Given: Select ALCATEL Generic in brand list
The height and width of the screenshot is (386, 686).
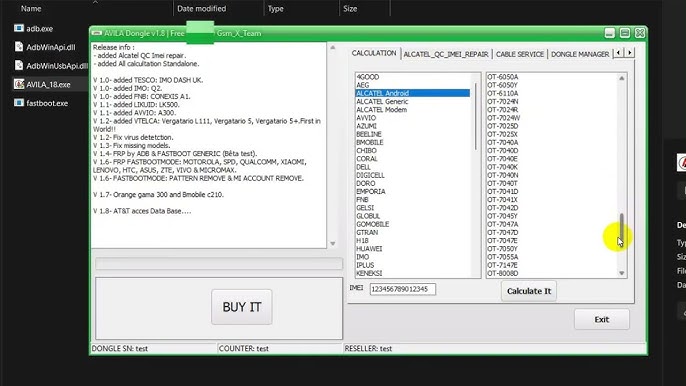Looking at the screenshot, I should coord(382,102).
